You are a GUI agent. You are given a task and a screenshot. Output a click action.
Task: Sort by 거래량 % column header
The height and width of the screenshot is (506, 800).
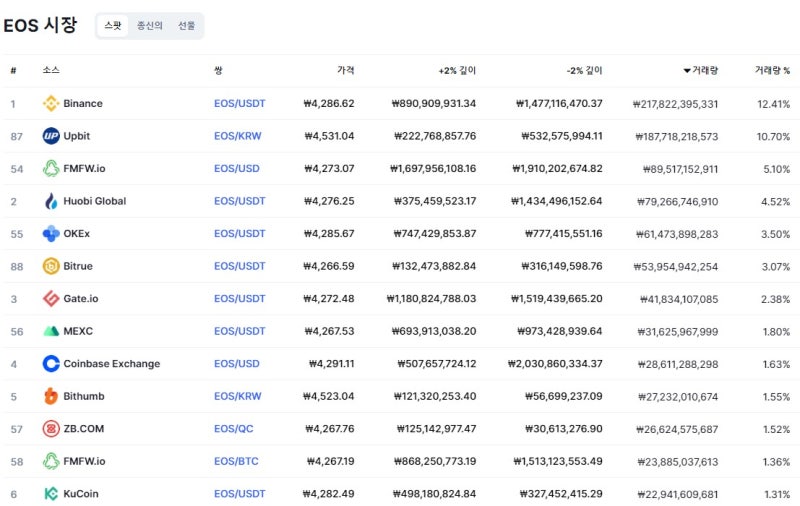[772, 70]
